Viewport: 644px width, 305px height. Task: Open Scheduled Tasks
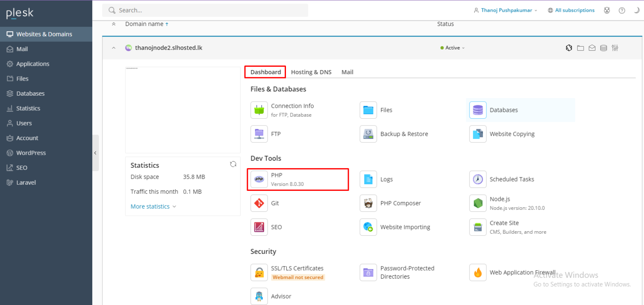[x=512, y=179]
